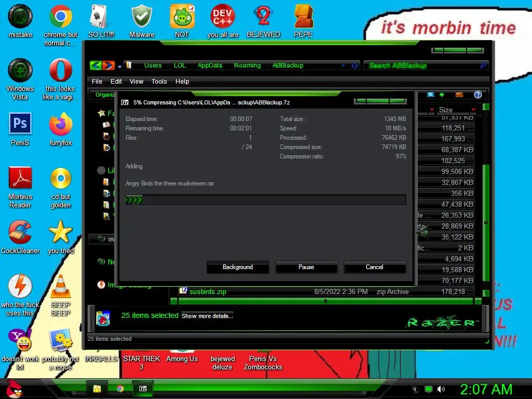This screenshot has width=532, height=399.
Task: Click the LOL breadcrumb segment
Action: 180,65
